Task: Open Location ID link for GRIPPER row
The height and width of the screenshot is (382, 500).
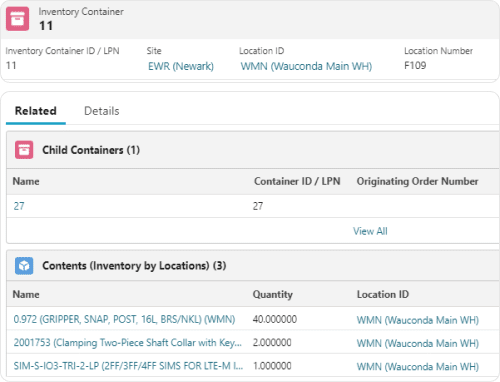Action: [418, 320]
